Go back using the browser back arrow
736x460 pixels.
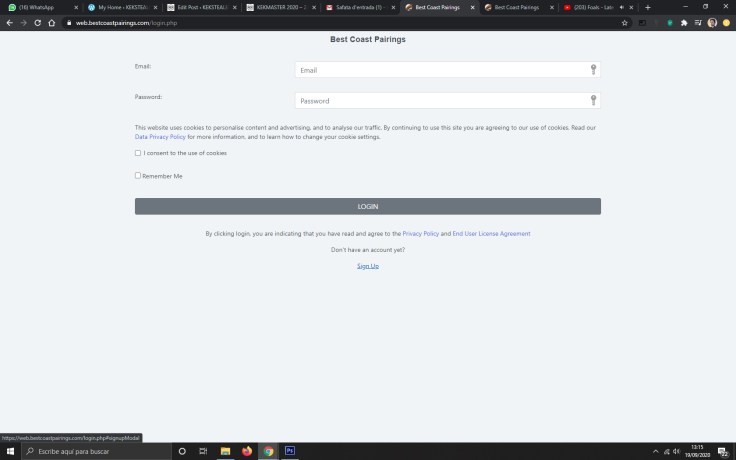point(10,22)
